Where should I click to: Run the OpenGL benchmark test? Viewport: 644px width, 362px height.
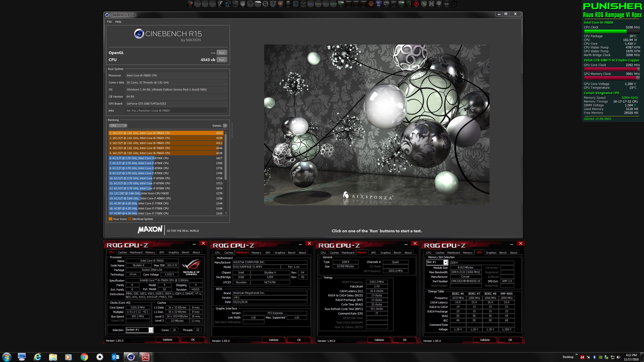pos(222,53)
